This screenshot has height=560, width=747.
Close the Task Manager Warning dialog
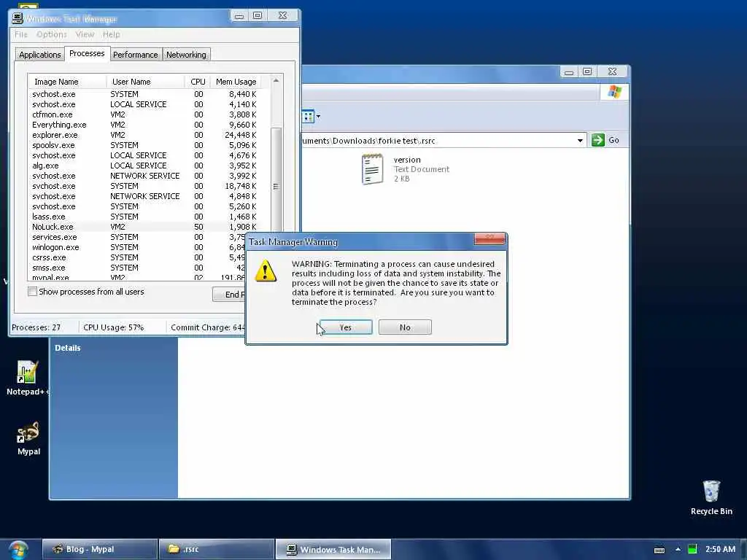pos(489,238)
